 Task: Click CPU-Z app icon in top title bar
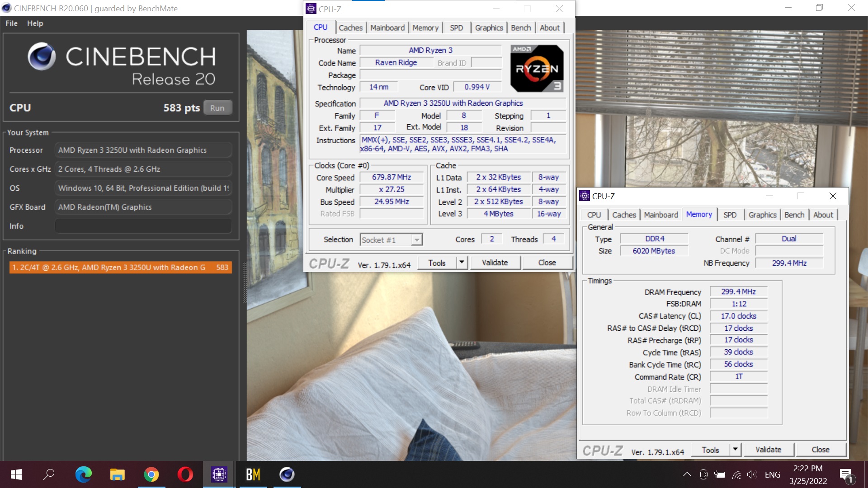pyautogui.click(x=311, y=9)
